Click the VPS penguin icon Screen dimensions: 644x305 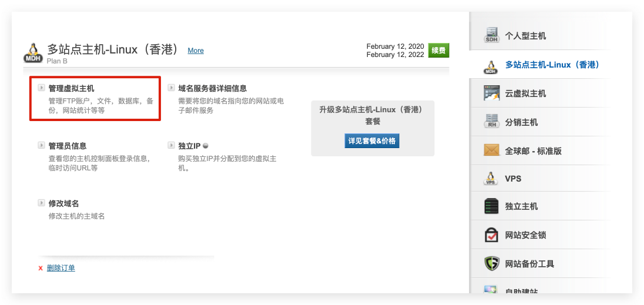[491, 179]
